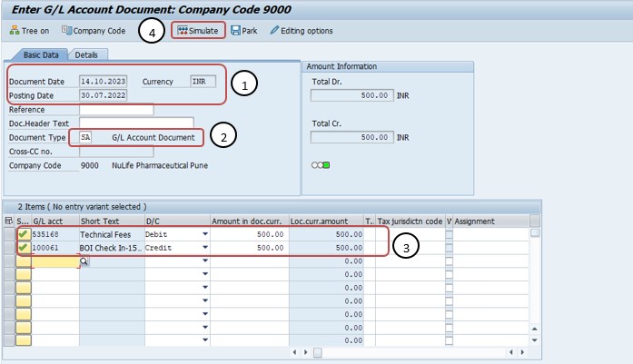Screen dimensions: 633x364
Task: Open the D/C dropdown in seventh item row
Action: tap(205, 314)
